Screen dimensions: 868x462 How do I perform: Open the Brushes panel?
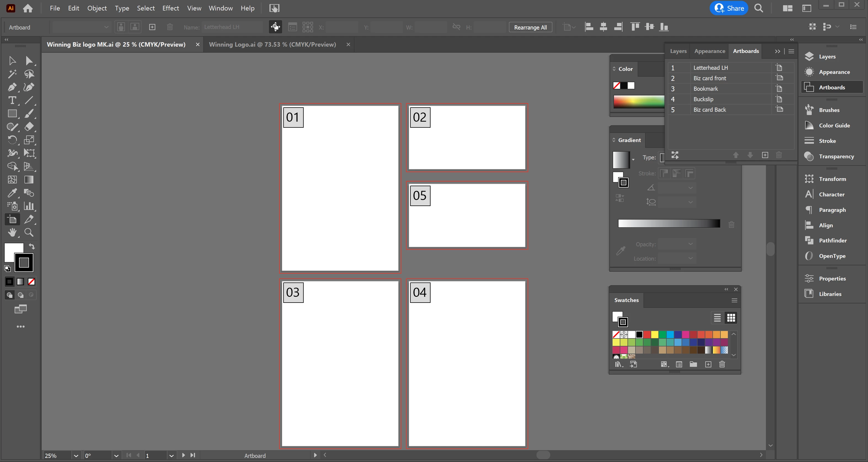tap(829, 110)
